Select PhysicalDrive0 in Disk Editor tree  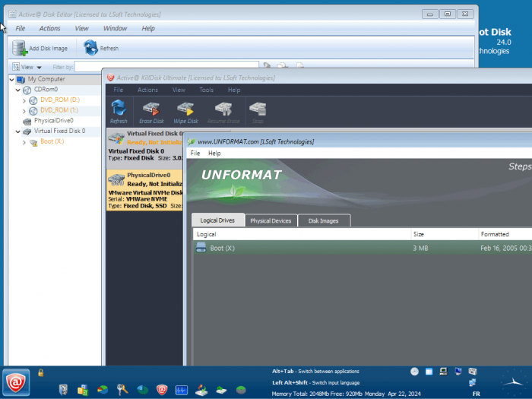(x=53, y=120)
